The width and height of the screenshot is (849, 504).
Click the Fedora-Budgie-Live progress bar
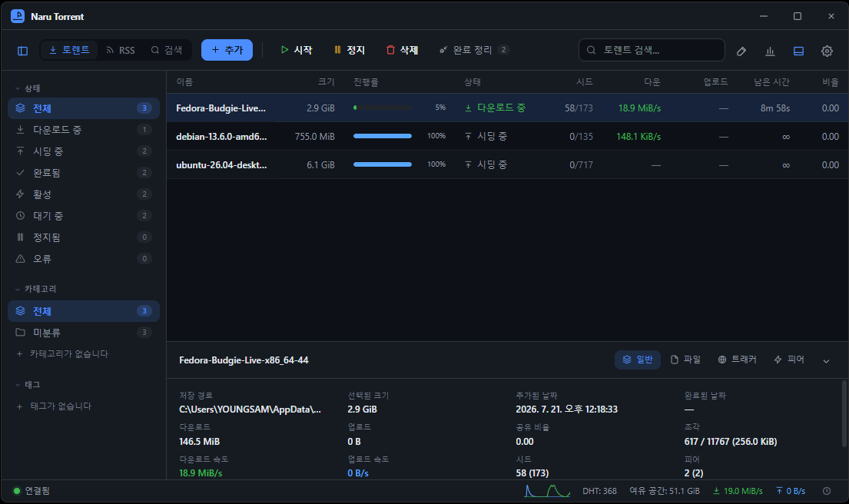383,108
